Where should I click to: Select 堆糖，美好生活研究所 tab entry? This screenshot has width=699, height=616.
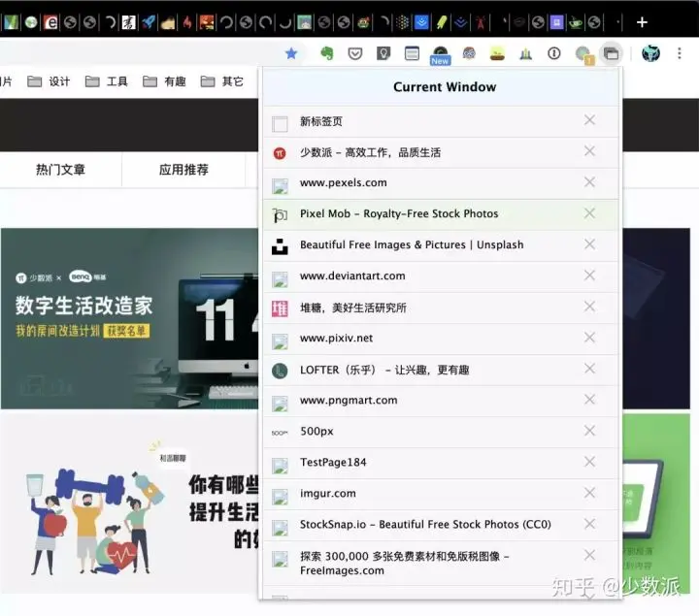[441, 308]
